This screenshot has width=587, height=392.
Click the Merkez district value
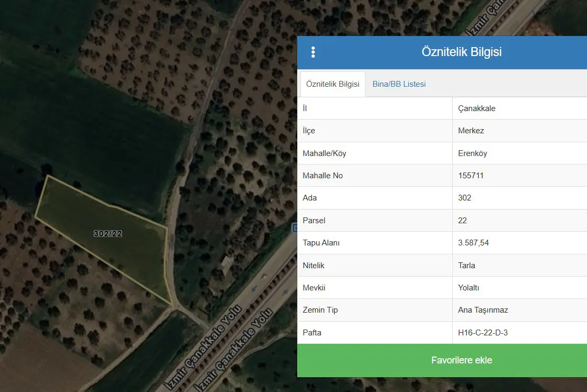(x=471, y=131)
